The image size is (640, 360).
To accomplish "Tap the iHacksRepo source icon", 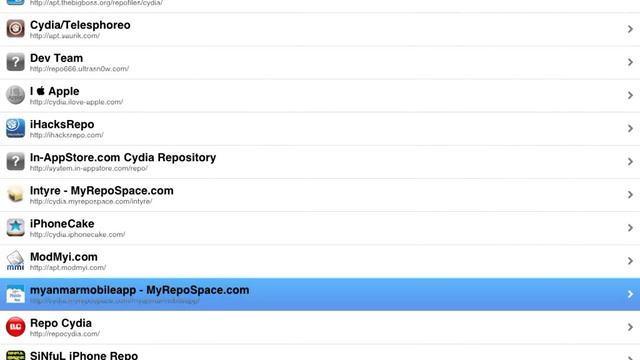I will pyautogui.click(x=16, y=128).
